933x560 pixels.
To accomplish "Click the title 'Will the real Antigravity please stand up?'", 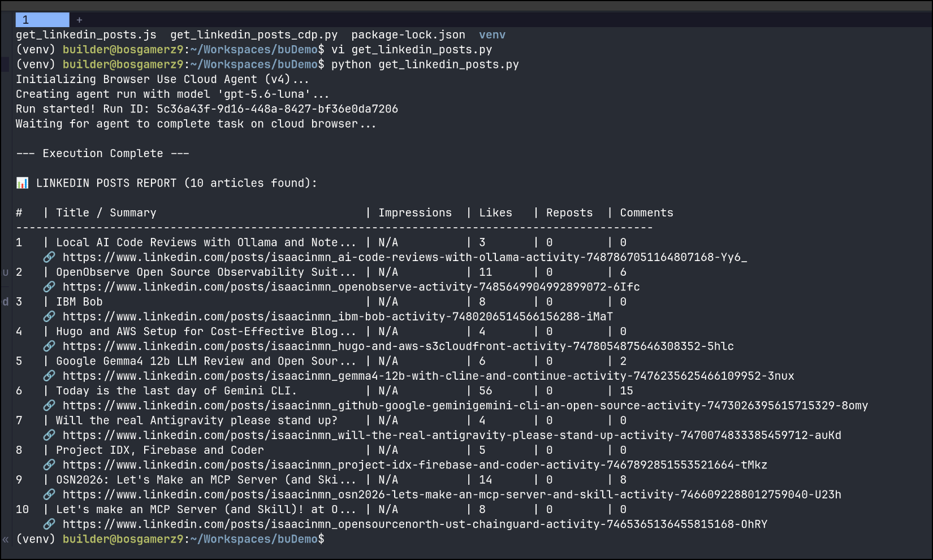I will (196, 420).
